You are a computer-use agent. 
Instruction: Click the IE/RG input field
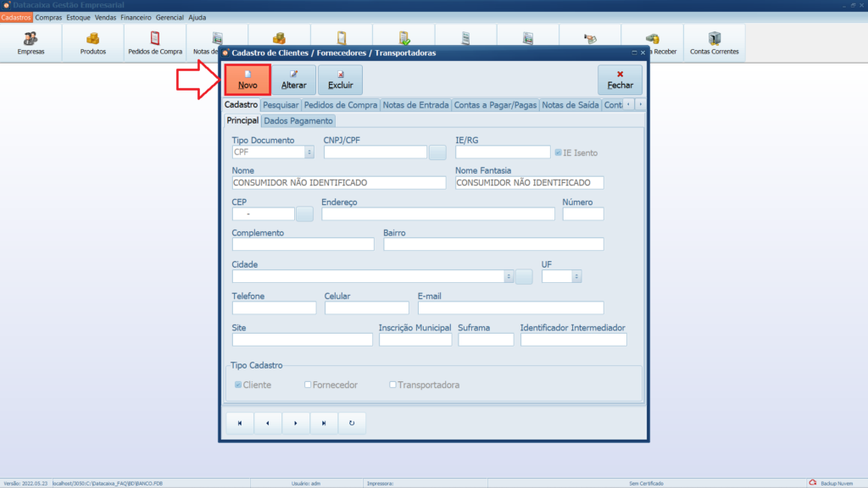(x=503, y=152)
